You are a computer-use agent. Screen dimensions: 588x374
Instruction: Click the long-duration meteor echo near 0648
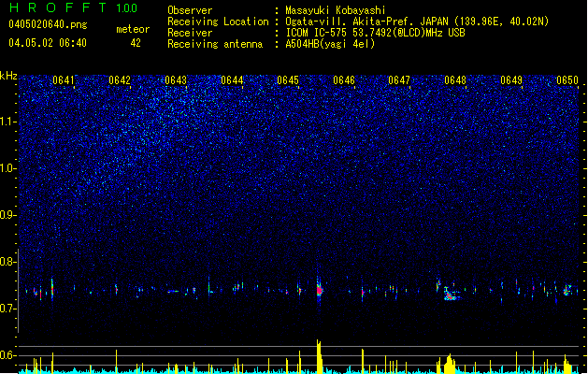[x=452, y=294]
